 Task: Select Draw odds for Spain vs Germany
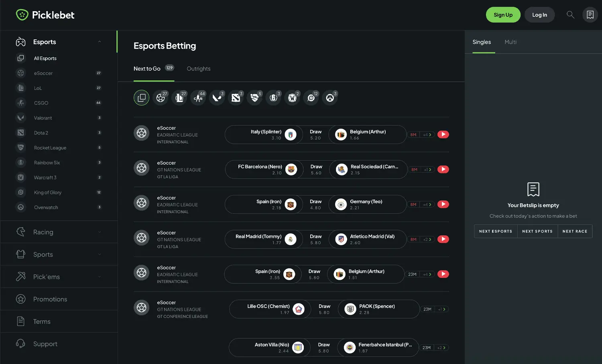(315, 204)
